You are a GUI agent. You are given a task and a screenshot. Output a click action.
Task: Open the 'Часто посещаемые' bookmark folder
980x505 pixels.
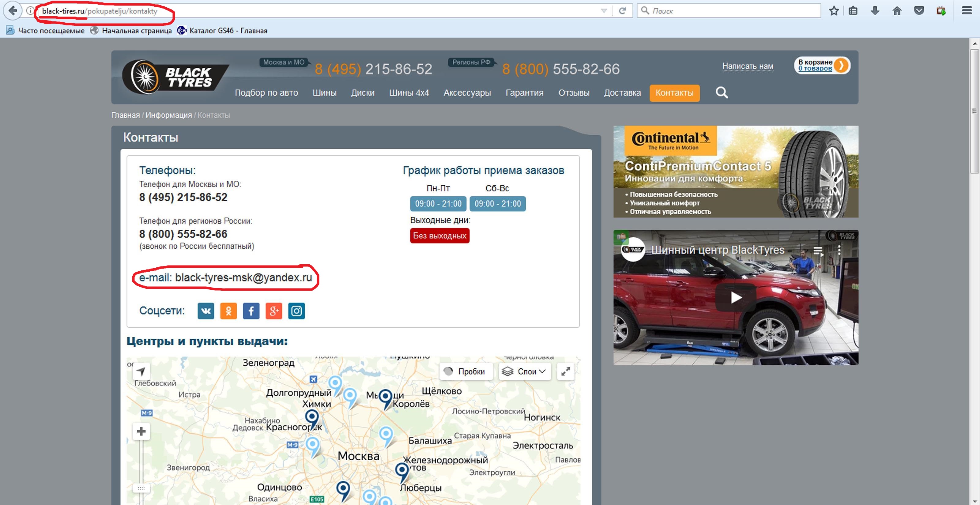(x=45, y=30)
